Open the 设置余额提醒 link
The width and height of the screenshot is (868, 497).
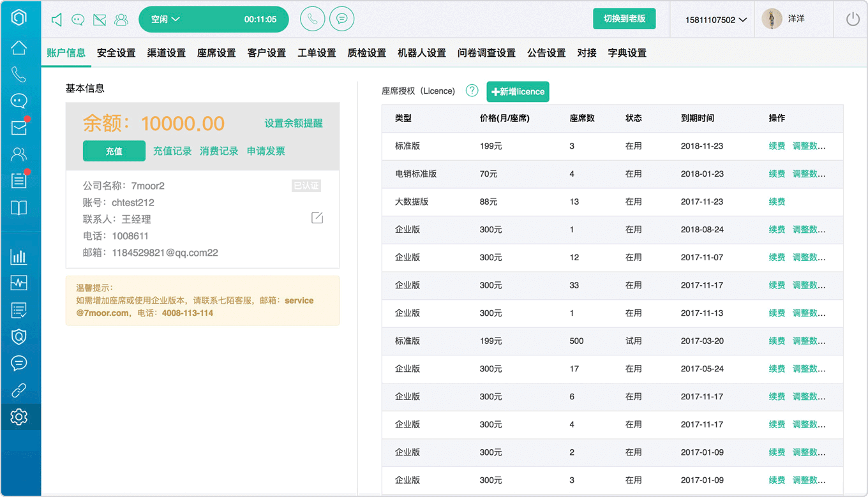pos(294,123)
